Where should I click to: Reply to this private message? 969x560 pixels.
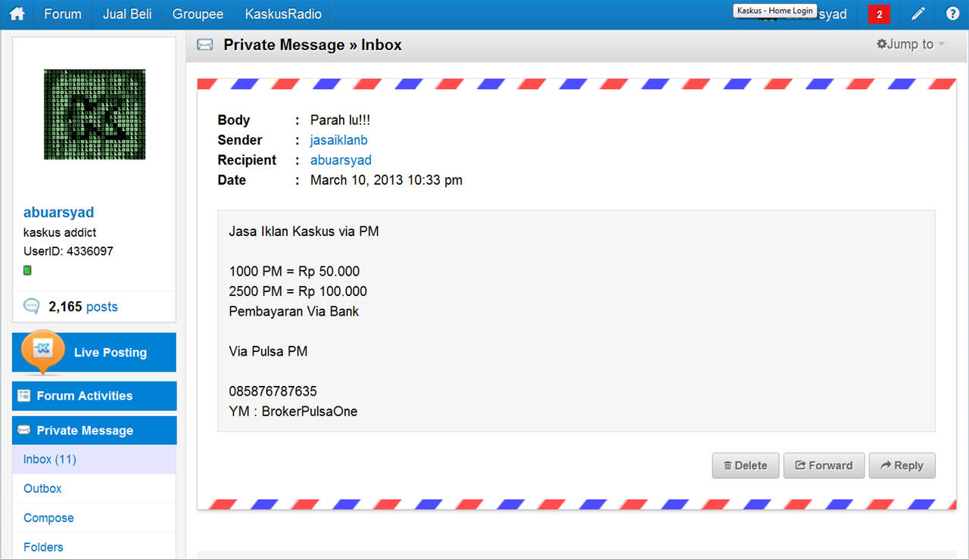902,465
